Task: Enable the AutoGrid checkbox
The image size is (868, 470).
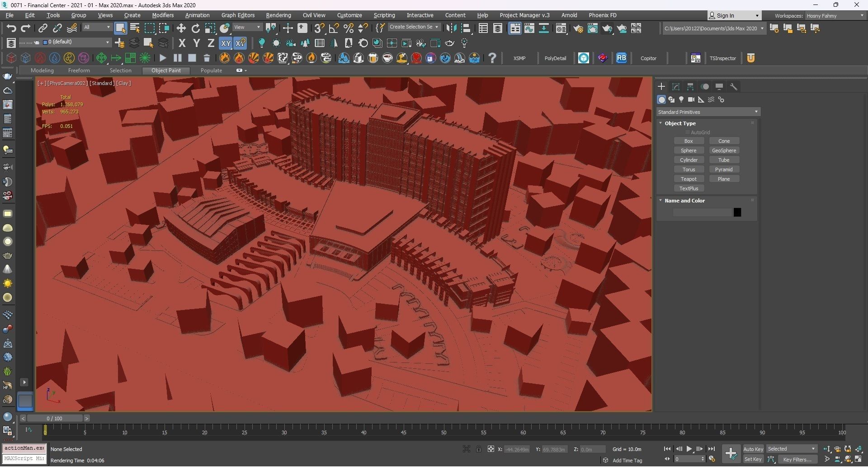Action: coord(688,132)
